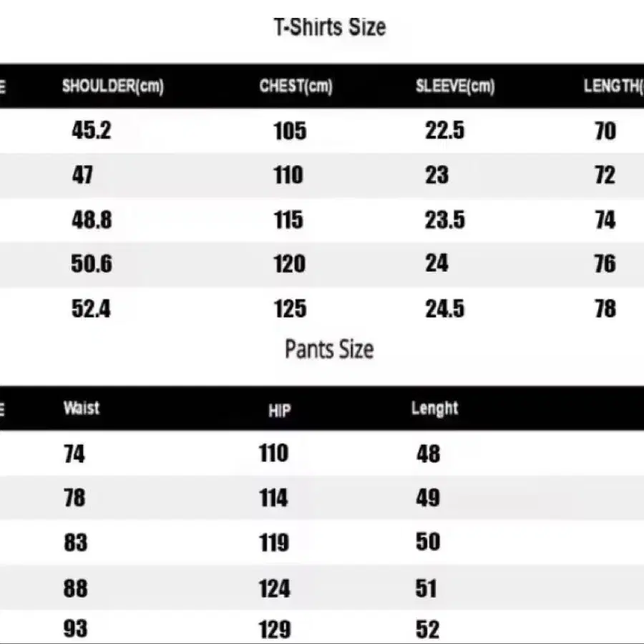The width and height of the screenshot is (644, 644).
Task: Select the Waist column header
Action: click(82, 409)
